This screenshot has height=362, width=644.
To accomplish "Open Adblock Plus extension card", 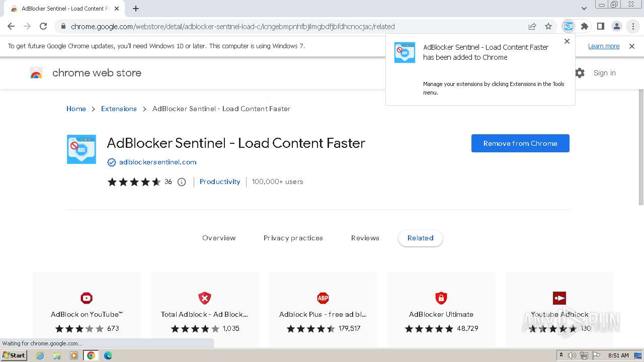I will (323, 309).
